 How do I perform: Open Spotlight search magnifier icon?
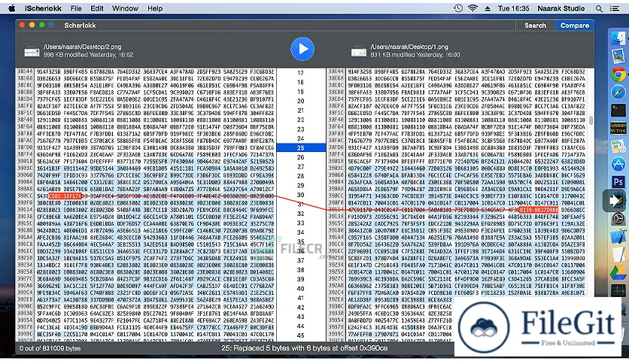point(599,8)
